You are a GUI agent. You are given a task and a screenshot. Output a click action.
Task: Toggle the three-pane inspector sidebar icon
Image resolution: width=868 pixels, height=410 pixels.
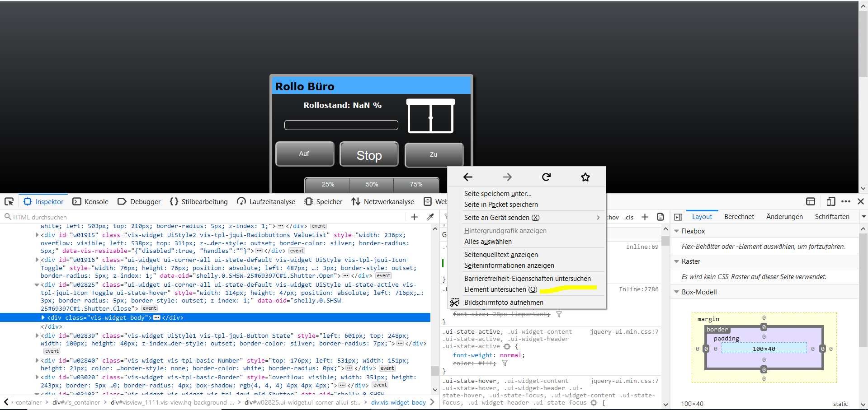[678, 217]
